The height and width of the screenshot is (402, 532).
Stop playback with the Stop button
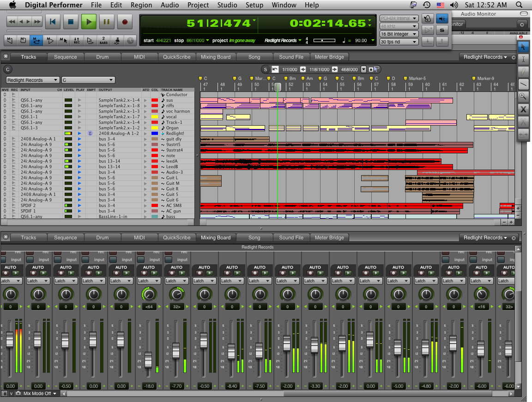pos(71,22)
